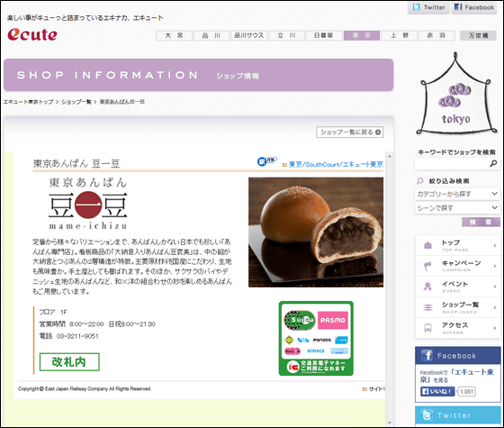This screenshot has width=504, height=428.
Task: Select the highlighted 東京 tab
Action: click(362, 35)
